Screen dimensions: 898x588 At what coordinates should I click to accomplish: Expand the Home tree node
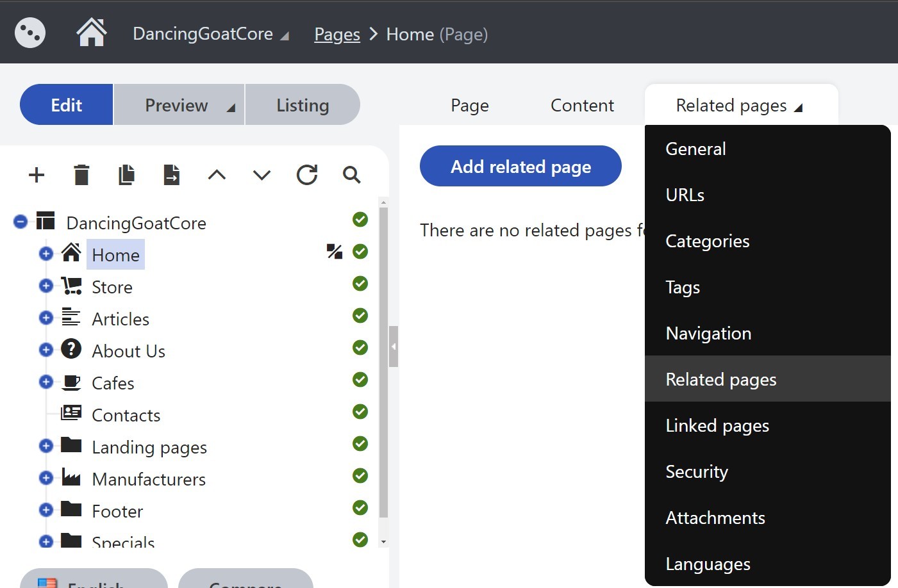(46, 254)
